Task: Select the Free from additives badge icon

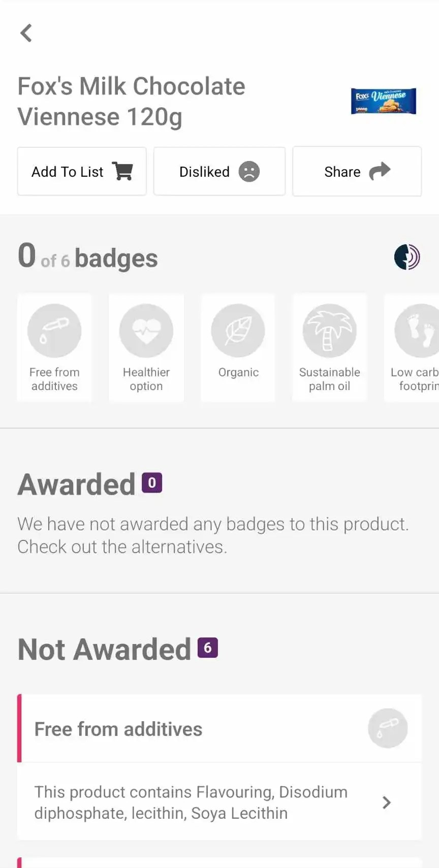Action: click(x=54, y=331)
